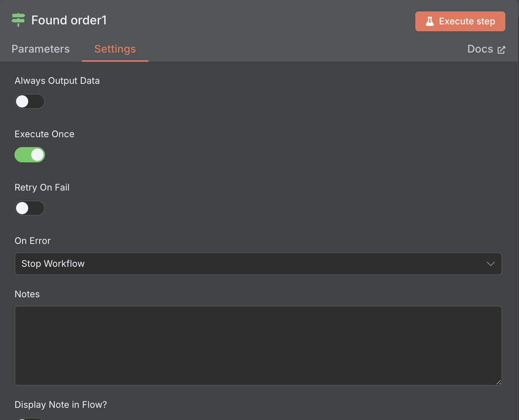
Task: Click the chevron arrow in On Error field
Action: (x=490, y=264)
